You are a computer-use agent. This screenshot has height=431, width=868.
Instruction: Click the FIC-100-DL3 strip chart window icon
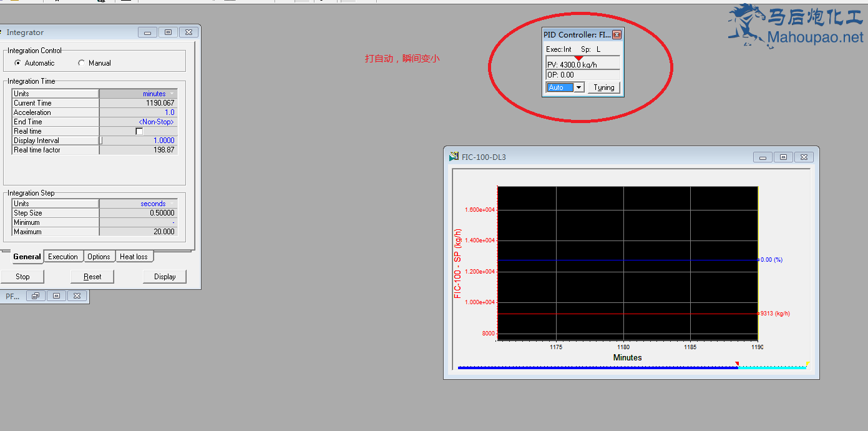(454, 157)
